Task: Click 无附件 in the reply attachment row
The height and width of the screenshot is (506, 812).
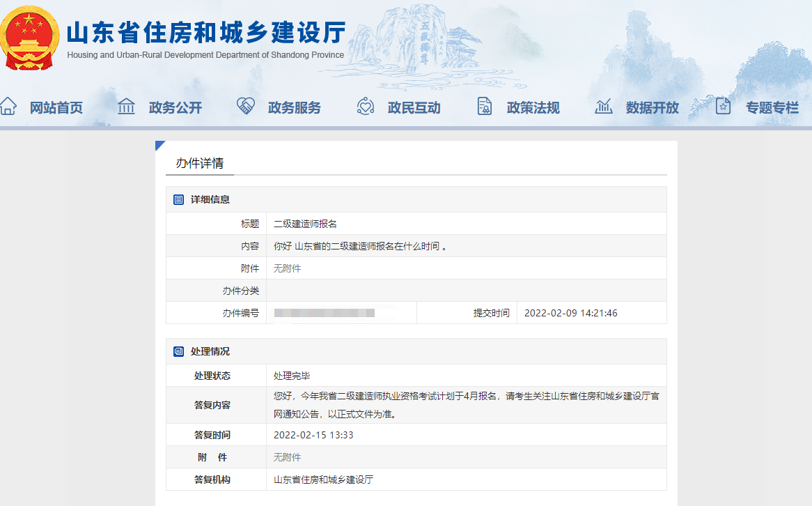Action: coord(288,457)
